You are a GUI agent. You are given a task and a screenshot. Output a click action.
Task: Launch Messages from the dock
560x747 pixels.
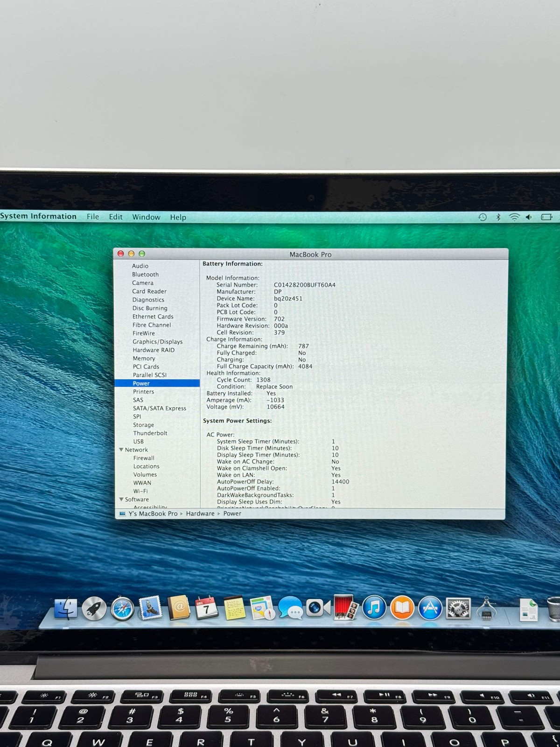pyautogui.click(x=290, y=608)
